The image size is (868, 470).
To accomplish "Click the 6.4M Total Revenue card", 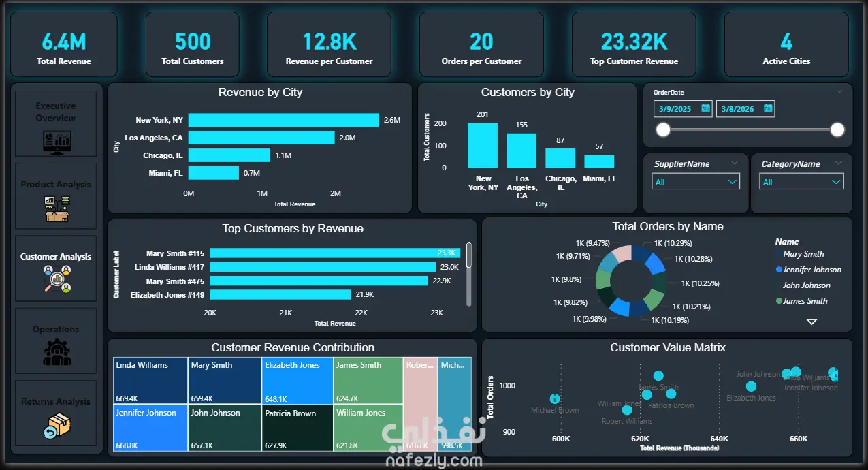I will [64, 44].
